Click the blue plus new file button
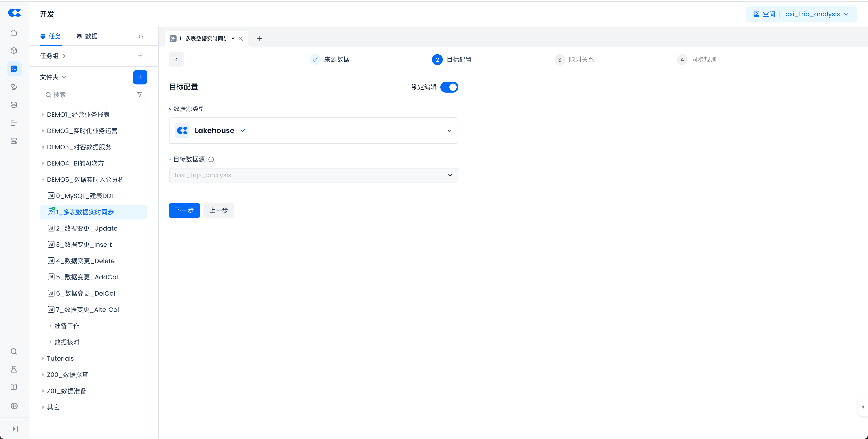Viewport: 868px width, 439px height. (x=140, y=77)
